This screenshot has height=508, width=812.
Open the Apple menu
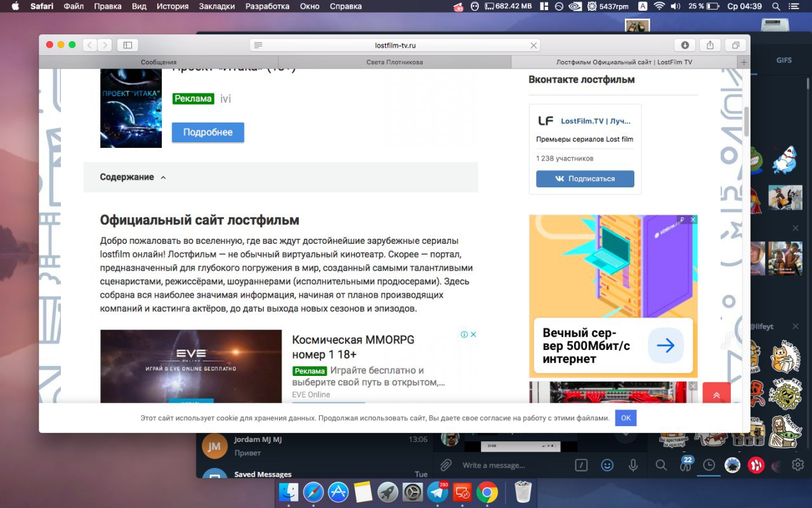click(x=15, y=6)
